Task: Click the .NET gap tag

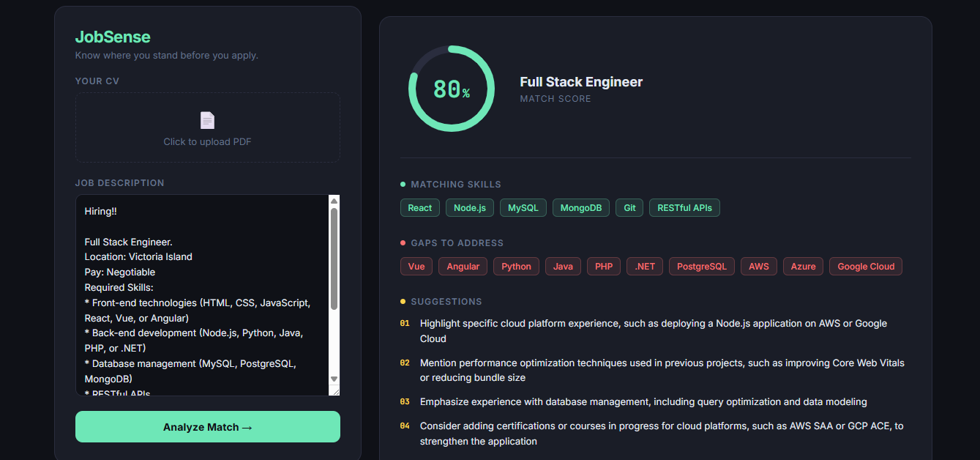Action: 645,267
